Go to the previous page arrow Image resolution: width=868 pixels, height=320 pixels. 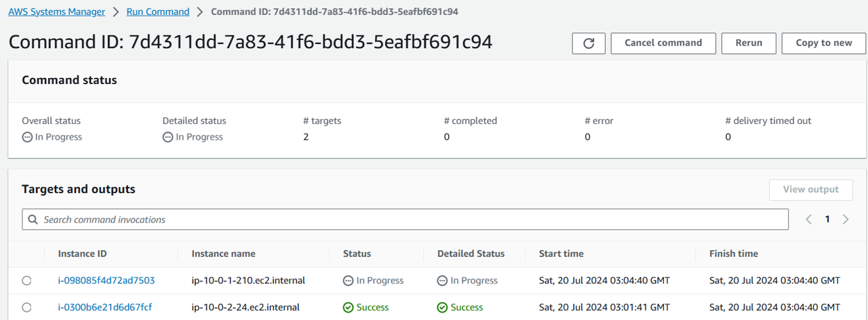(x=808, y=219)
